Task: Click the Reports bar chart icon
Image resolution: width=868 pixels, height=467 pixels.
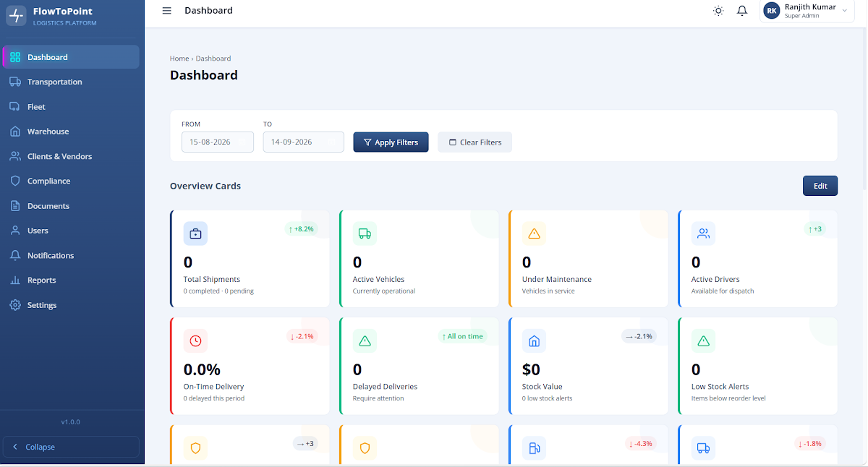Action: (x=15, y=280)
